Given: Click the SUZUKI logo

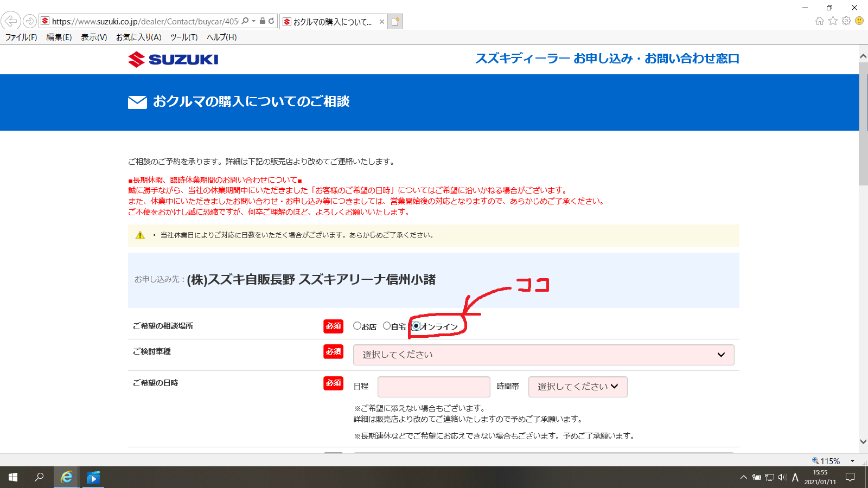Looking at the screenshot, I should (173, 59).
